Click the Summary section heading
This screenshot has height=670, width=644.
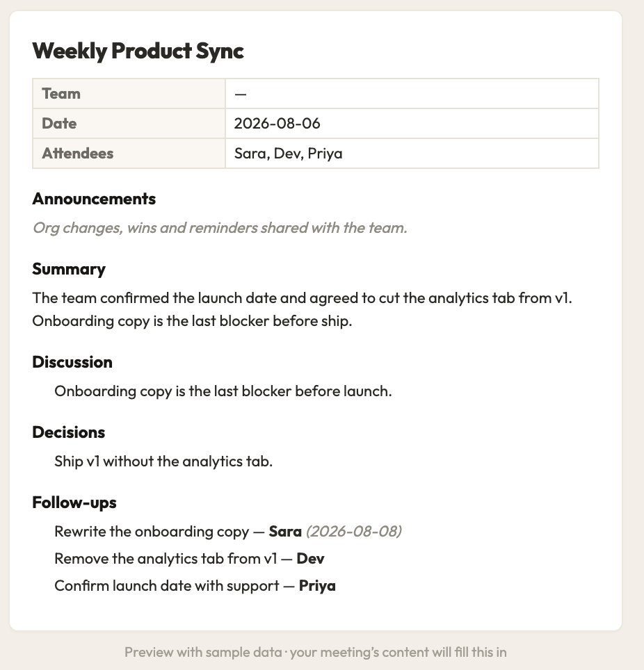[x=69, y=269]
